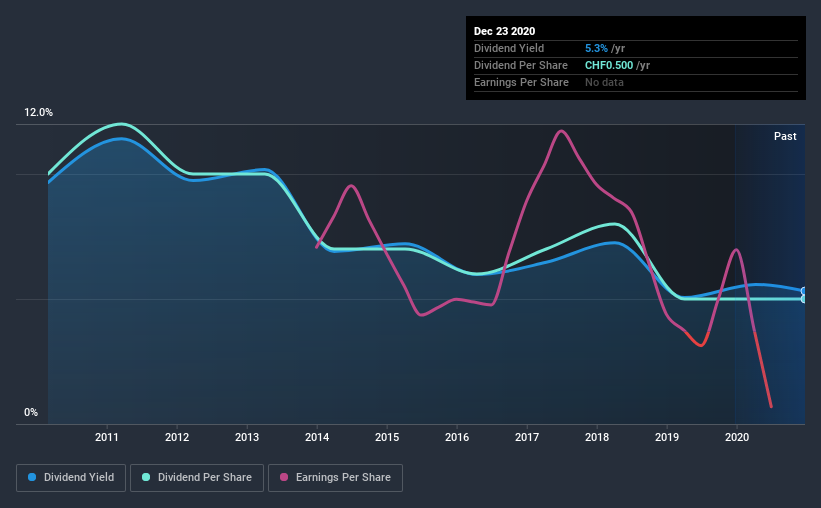Select the 2013 tick on the x-axis

[x=247, y=437]
